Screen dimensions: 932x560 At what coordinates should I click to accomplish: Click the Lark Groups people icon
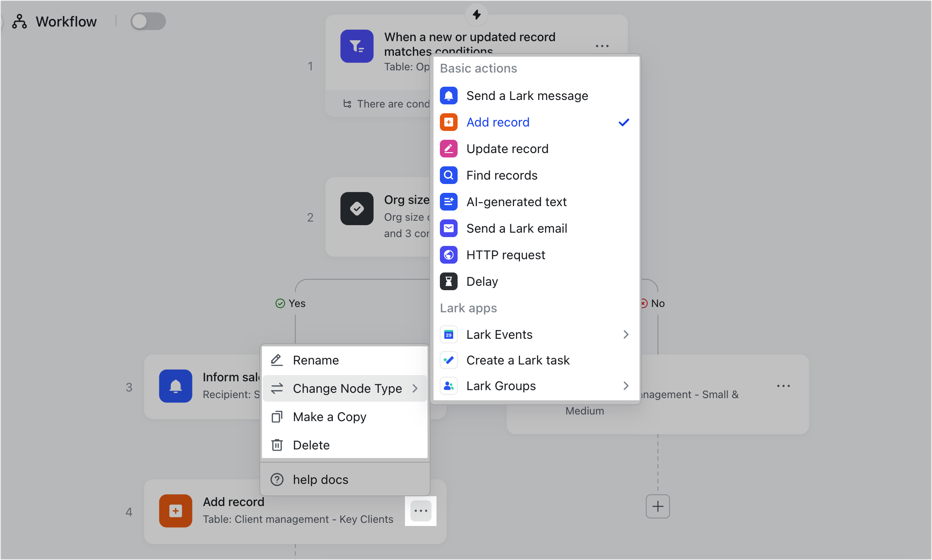(449, 386)
